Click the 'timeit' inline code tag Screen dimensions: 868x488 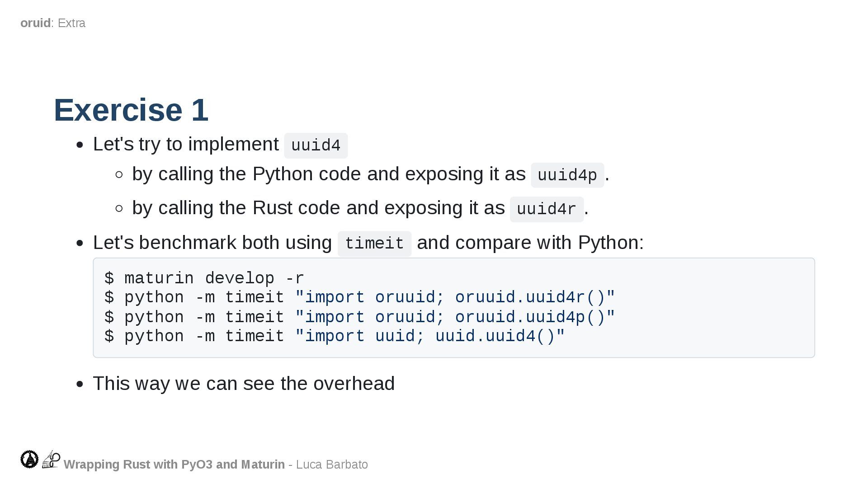tap(374, 244)
